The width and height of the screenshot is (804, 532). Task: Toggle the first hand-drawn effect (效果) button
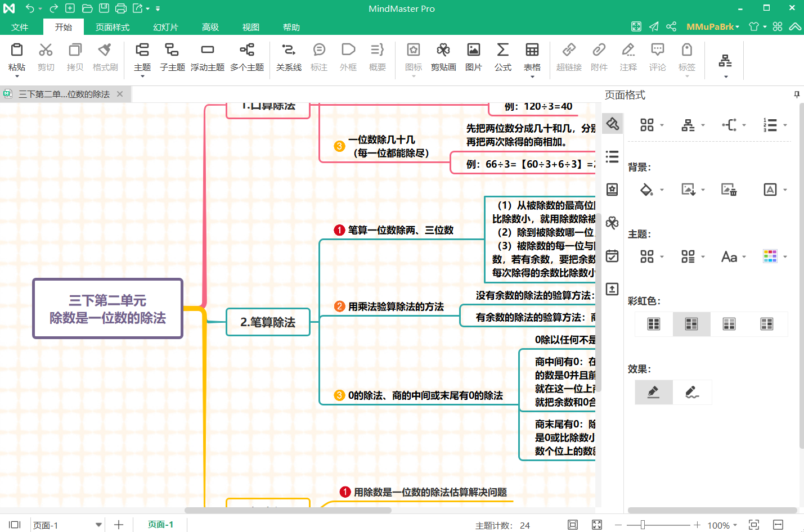pyautogui.click(x=654, y=392)
